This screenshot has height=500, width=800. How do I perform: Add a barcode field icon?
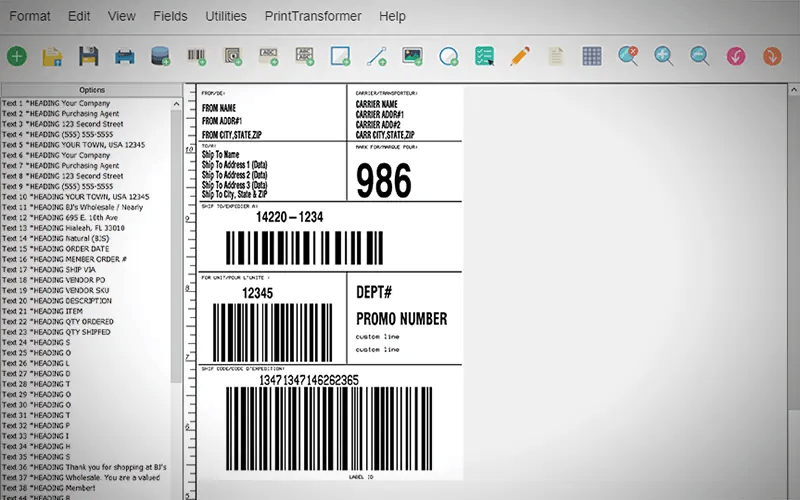pos(196,56)
